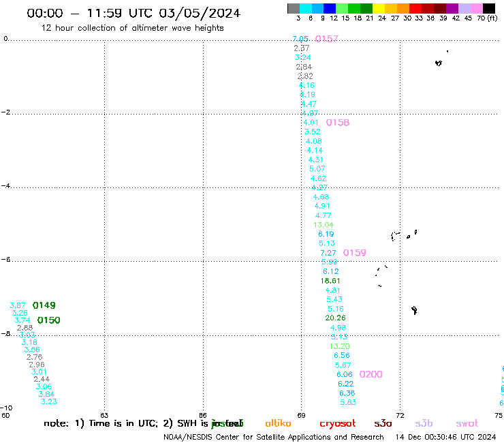Click the green time stamp 0150
This screenshot has height=443, width=504.
tap(48, 320)
